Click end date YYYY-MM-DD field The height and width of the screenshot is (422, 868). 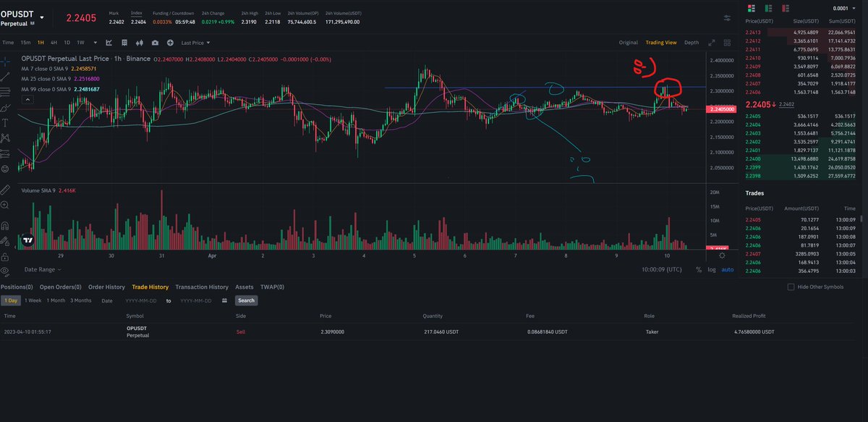tap(195, 300)
